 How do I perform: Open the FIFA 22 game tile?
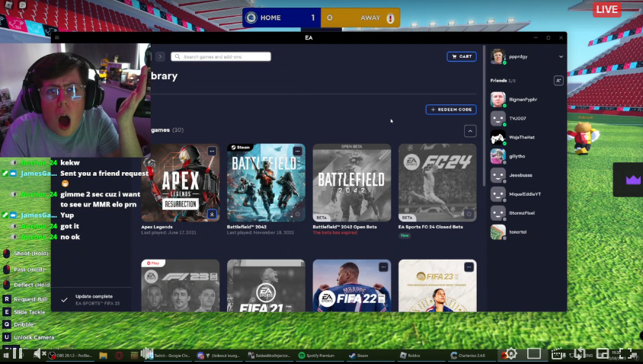(x=352, y=286)
